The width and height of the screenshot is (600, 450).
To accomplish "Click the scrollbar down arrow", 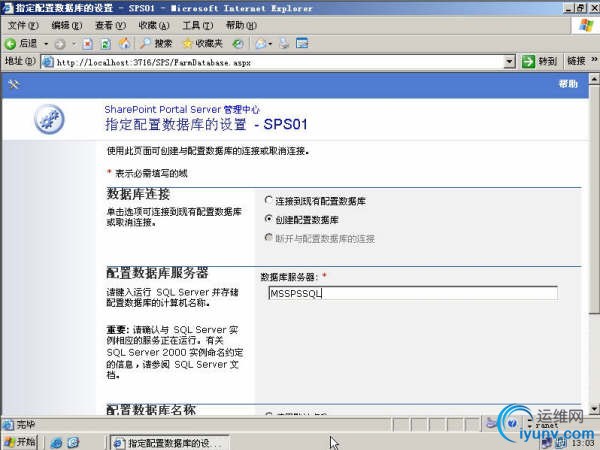I will [594, 409].
